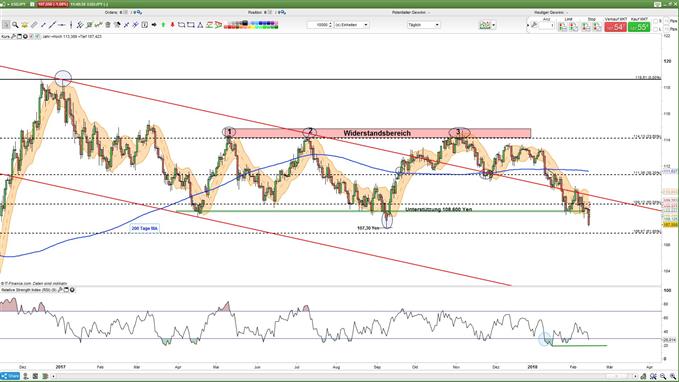Select the text annotation tool

tap(145, 25)
